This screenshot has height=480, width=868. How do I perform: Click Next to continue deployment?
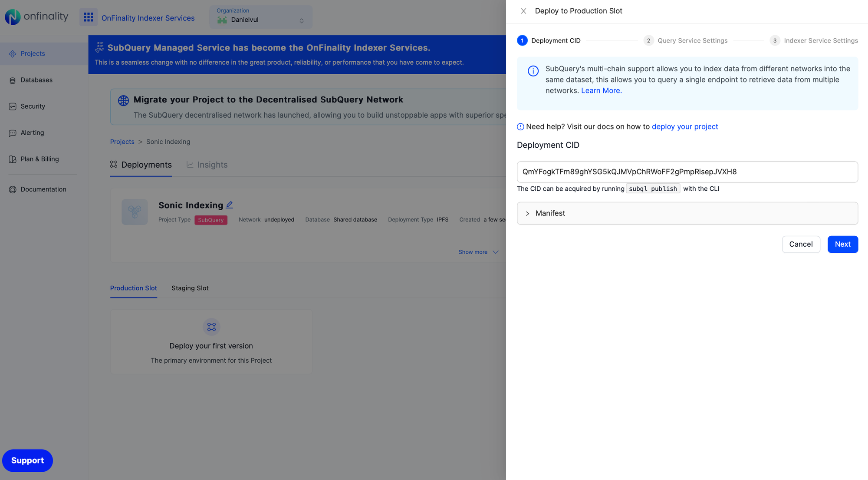click(842, 244)
